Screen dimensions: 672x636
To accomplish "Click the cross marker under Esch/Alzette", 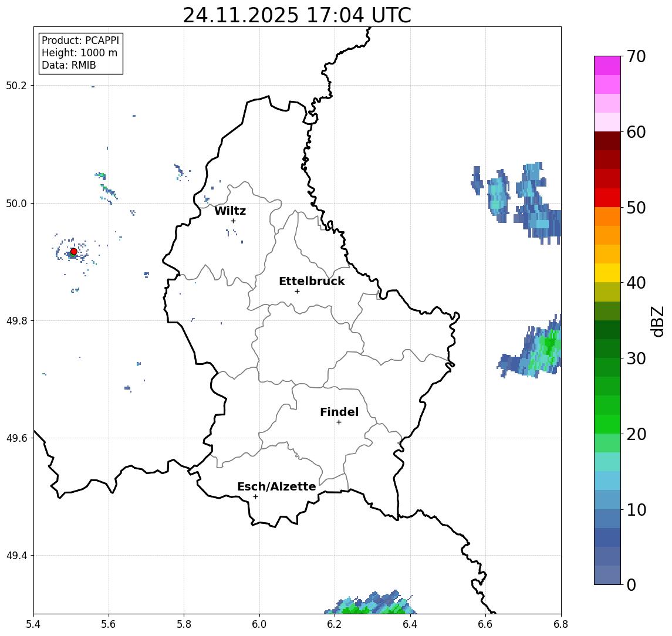I will click(255, 497).
